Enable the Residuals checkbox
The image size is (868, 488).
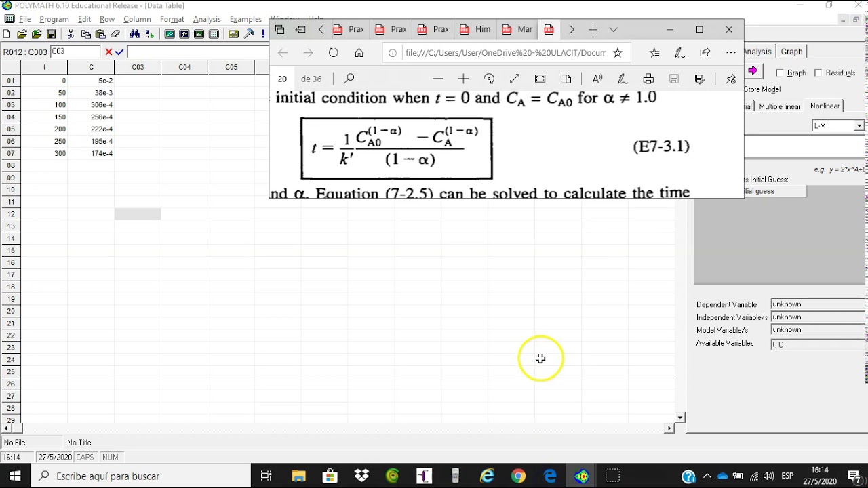(818, 73)
